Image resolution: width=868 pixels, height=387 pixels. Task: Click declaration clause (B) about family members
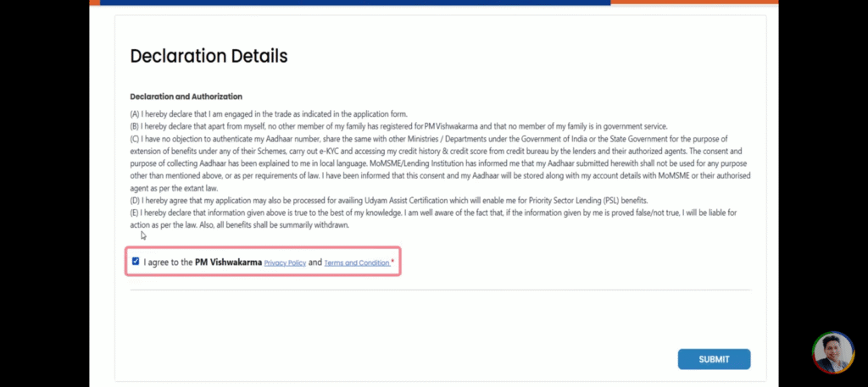coord(398,126)
